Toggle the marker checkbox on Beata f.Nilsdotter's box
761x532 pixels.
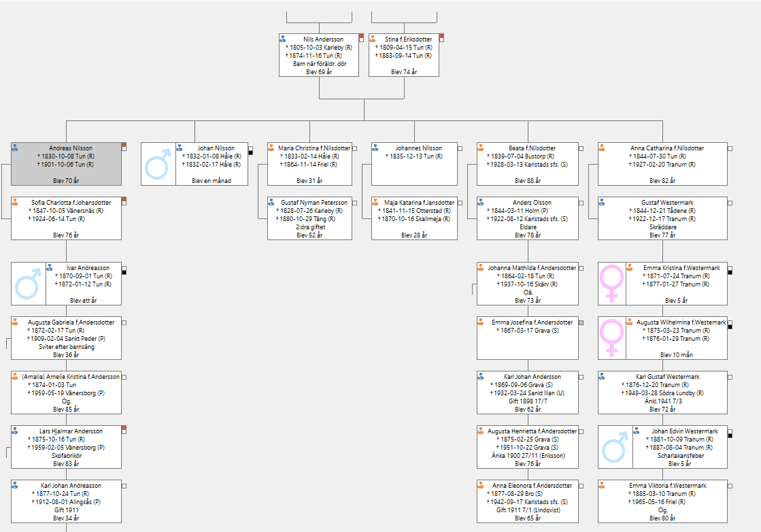pos(581,148)
